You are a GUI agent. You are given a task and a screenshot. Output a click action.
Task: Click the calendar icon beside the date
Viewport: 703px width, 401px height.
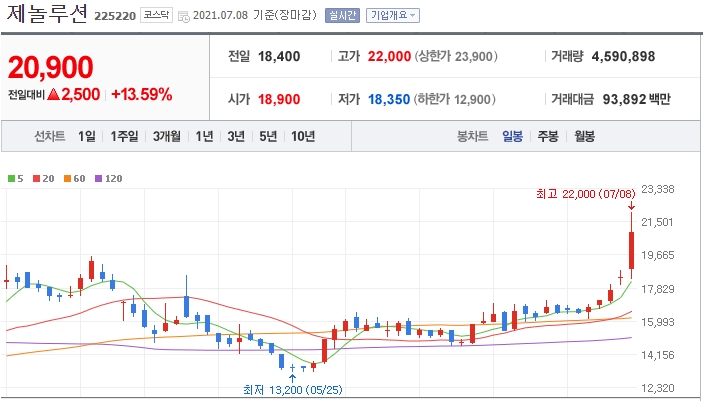point(183,17)
